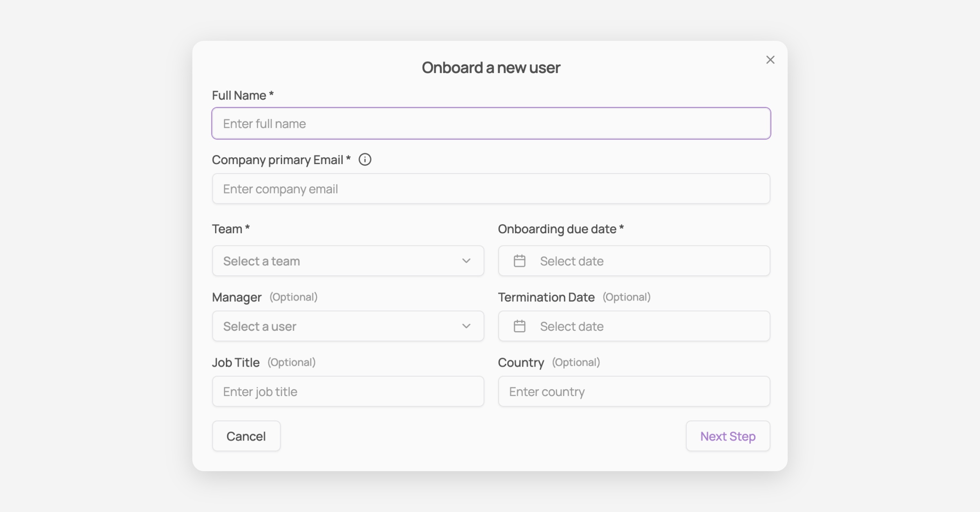The width and height of the screenshot is (980, 512).
Task: Click the Manager field label
Action: pos(237,297)
